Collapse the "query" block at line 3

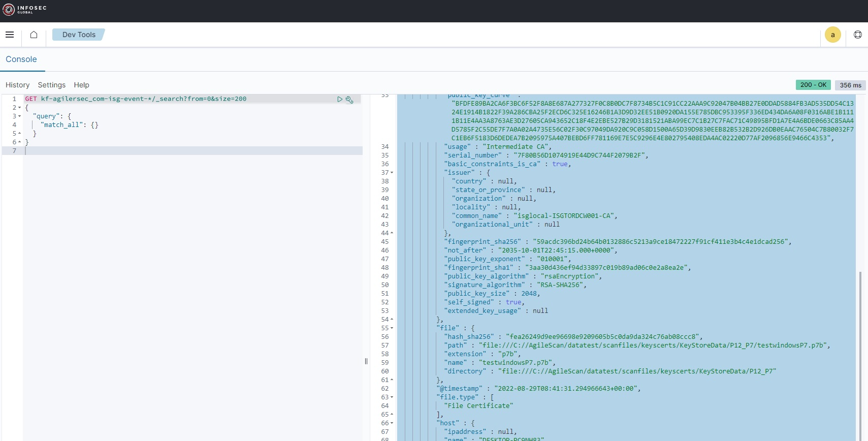(20, 116)
